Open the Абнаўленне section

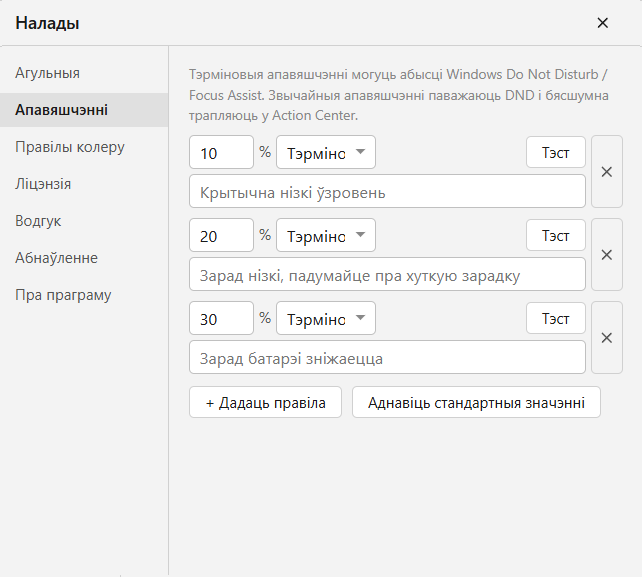[84, 258]
